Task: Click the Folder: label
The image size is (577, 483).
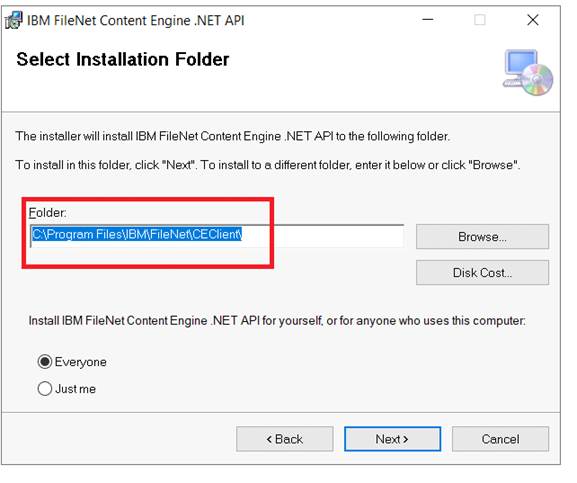Action: [x=47, y=213]
